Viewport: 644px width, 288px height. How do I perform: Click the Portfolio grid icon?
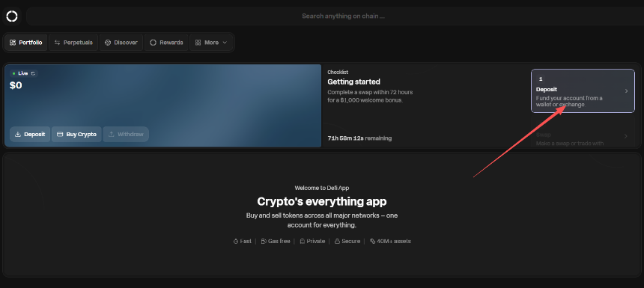(x=12, y=43)
